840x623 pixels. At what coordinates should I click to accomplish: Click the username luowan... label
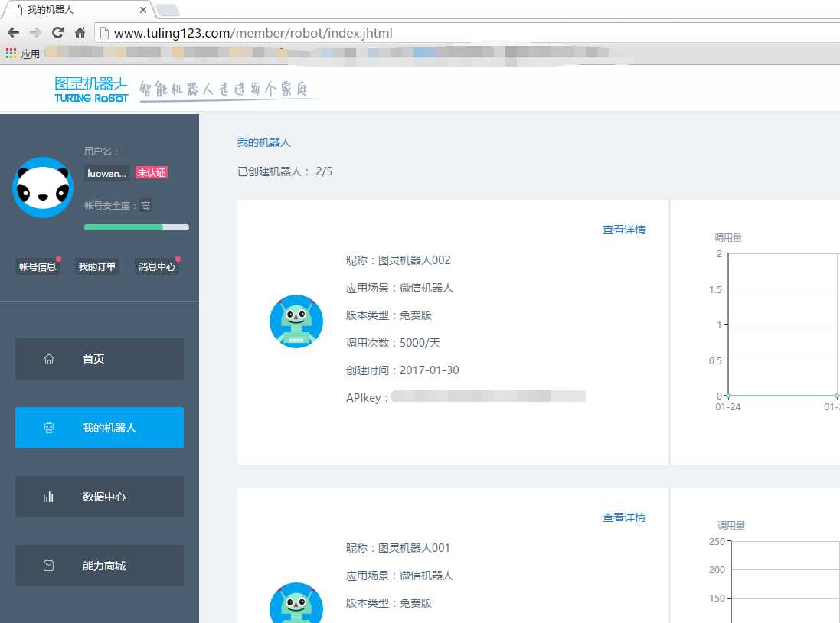107,173
